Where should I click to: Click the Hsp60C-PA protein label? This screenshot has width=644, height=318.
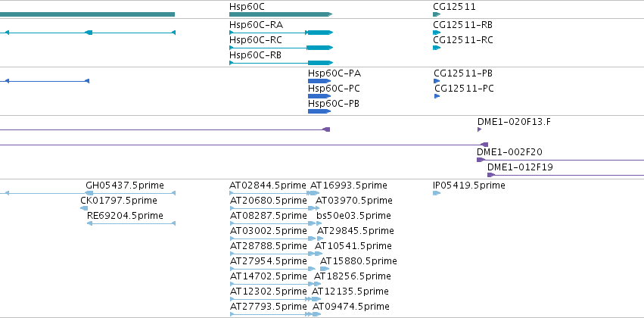(x=334, y=73)
